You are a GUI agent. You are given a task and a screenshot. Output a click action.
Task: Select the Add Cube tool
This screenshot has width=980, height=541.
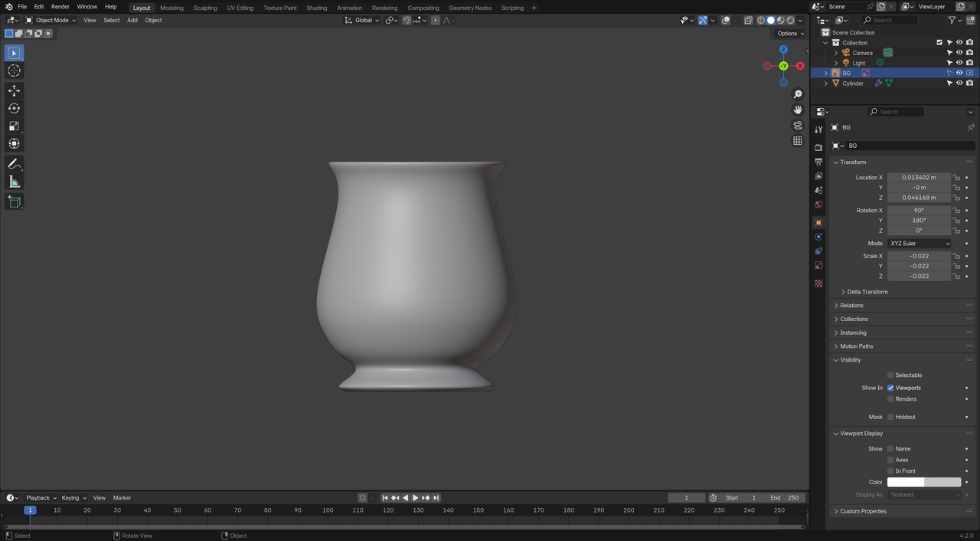tap(14, 202)
